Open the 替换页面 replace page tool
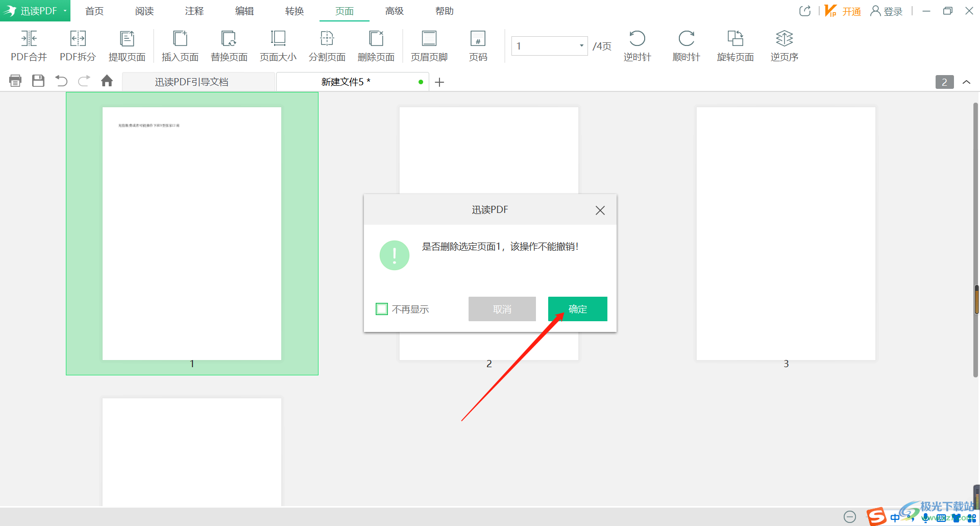Viewport: 980px width, 526px height. (229, 46)
